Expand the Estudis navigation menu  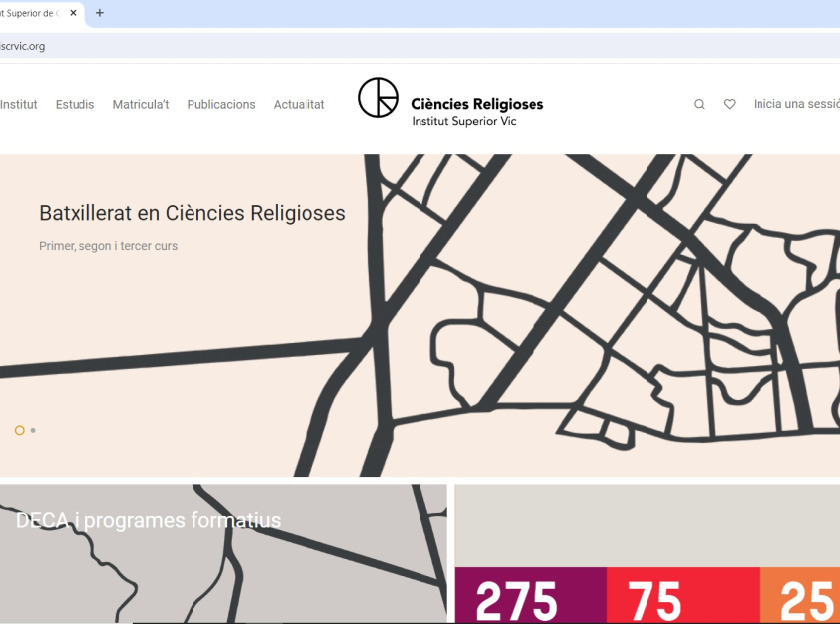click(x=75, y=104)
